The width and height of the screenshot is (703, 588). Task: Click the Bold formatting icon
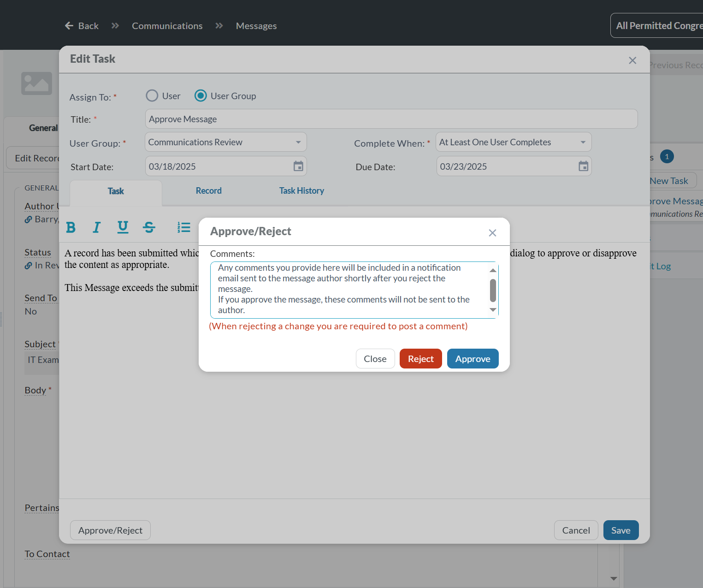click(71, 227)
